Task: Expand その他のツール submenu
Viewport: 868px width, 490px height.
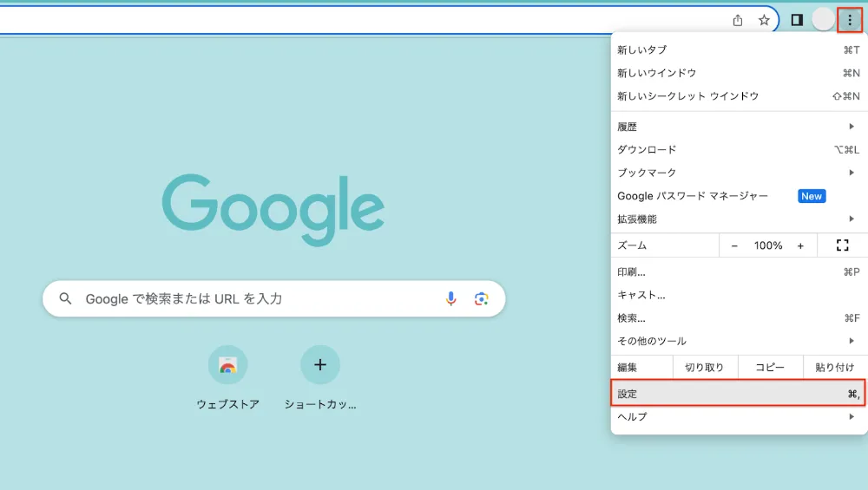Action: point(739,341)
